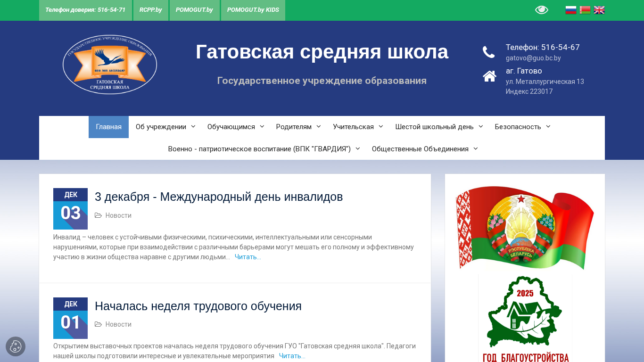Click the RCPP.by top link

[x=150, y=10]
